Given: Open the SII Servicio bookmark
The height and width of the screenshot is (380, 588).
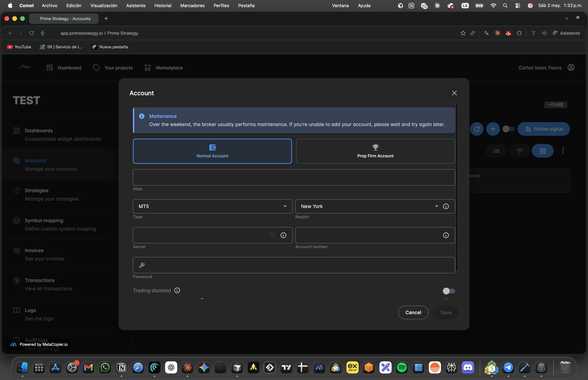Looking at the screenshot, I should [60, 47].
